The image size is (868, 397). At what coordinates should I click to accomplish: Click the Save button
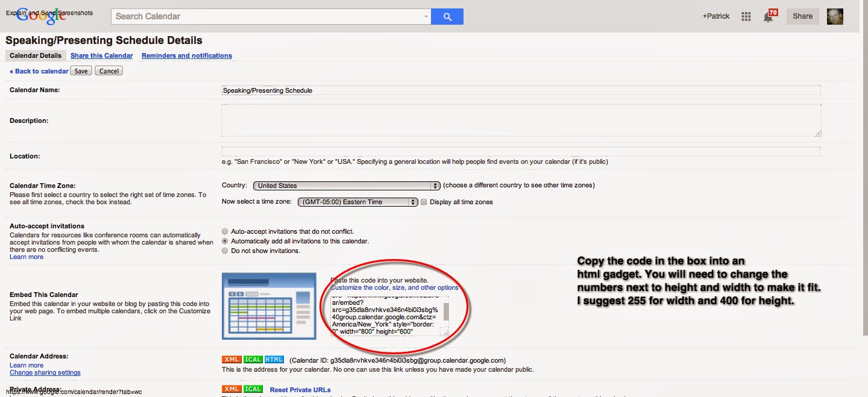click(81, 71)
